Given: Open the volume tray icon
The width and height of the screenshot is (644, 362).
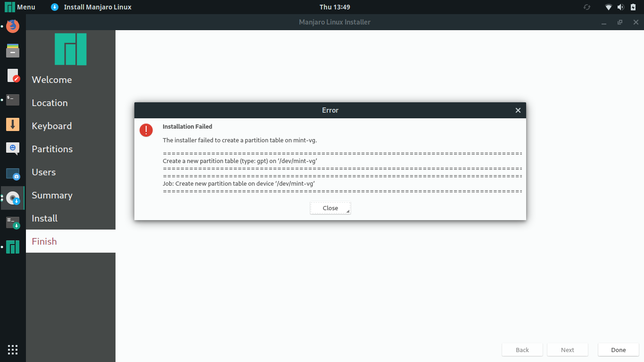Looking at the screenshot, I should click(x=621, y=7).
